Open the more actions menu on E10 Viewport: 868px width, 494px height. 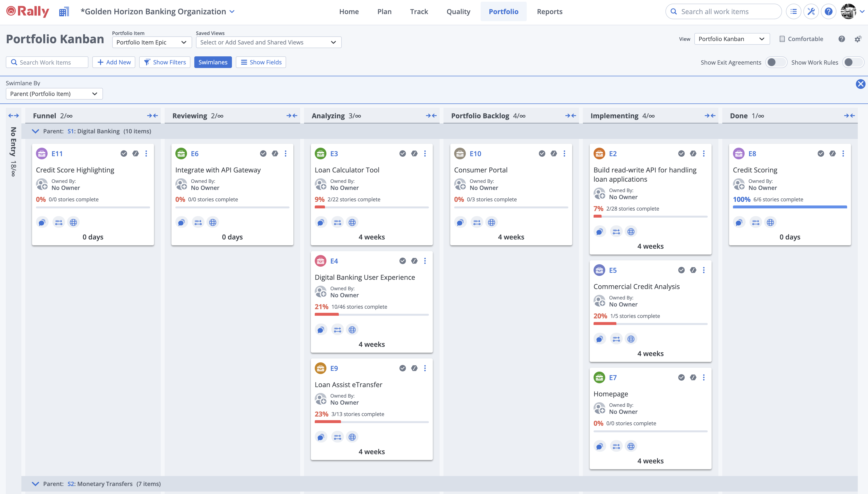coord(564,154)
